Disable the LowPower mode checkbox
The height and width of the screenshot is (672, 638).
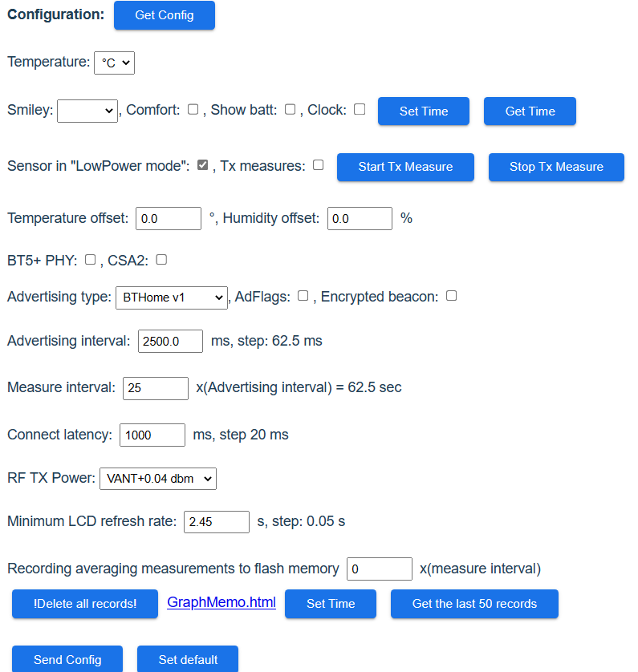[202, 164]
